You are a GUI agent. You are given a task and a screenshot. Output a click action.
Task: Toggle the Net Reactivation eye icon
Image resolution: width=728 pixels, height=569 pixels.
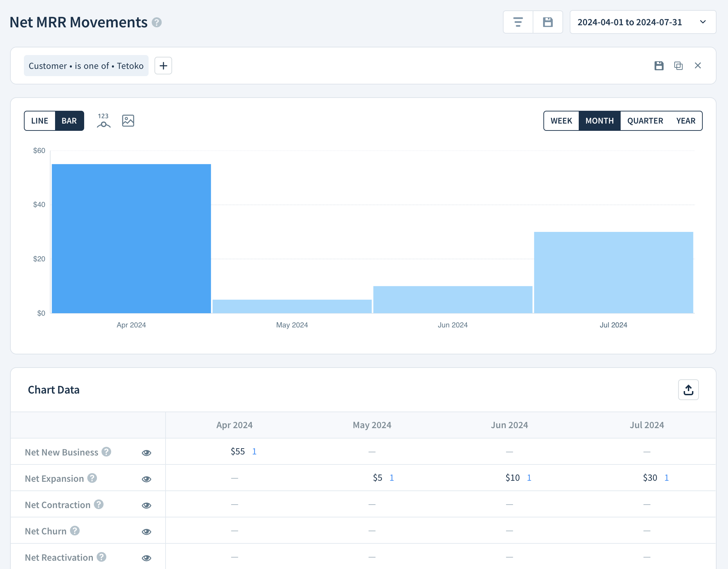(x=147, y=558)
